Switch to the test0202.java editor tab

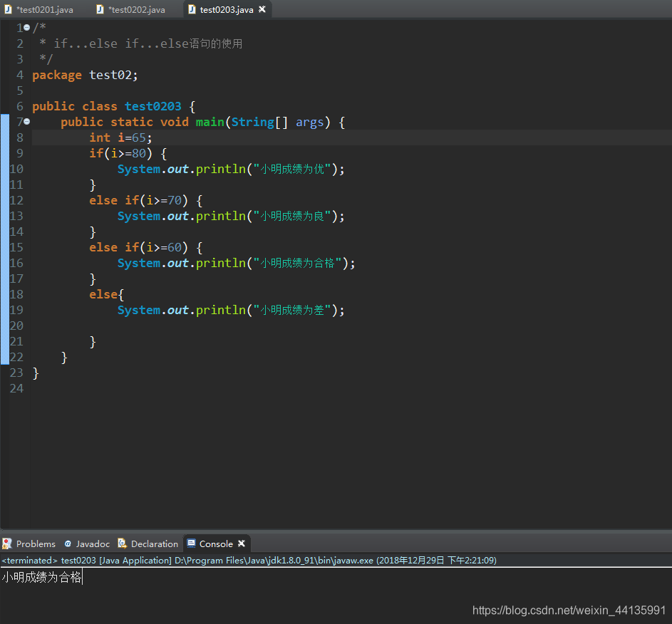[136, 9]
